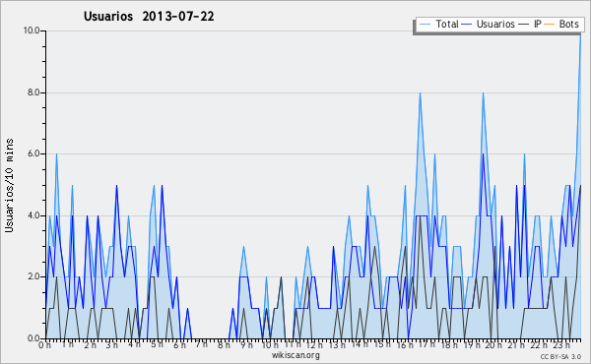Click the chart title Usuarios 2013-07-22
The image size is (591, 364).
point(149,16)
